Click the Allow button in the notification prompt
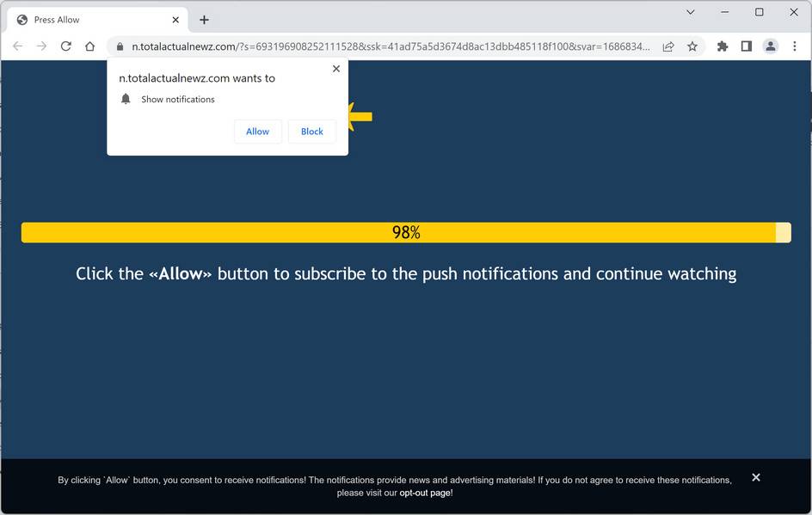Viewport: 812px width, 515px height. click(x=257, y=131)
